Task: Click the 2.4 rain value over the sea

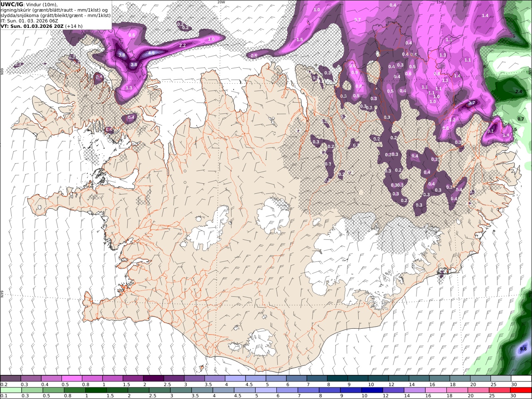Action: 518,91
